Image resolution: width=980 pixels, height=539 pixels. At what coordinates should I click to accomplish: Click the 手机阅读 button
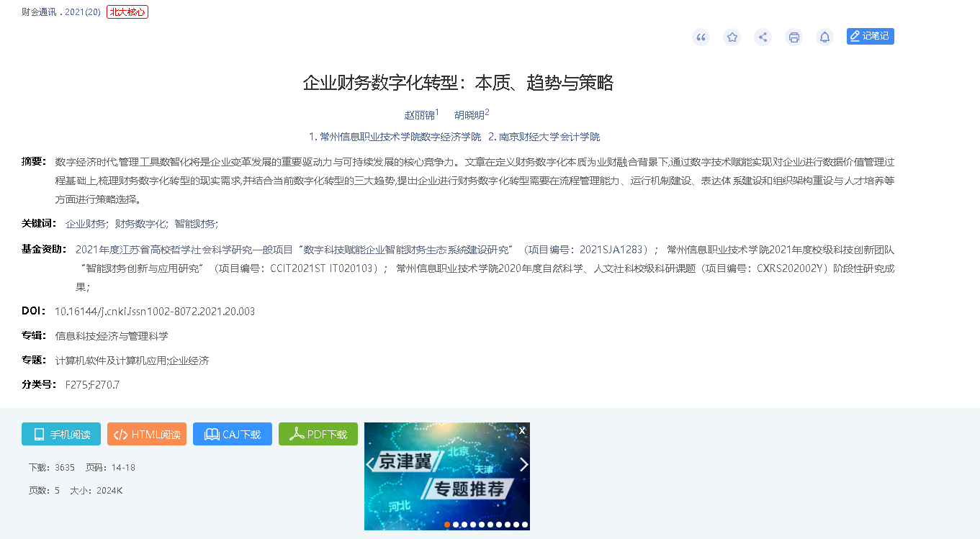61,434
